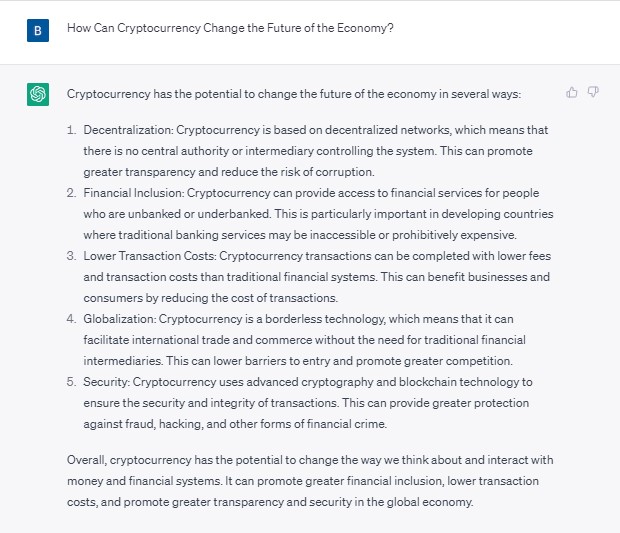The width and height of the screenshot is (620, 533).
Task: Click the user question about Cryptocurrency and the Economy
Action: pyautogui.click(x=230, y=28)
